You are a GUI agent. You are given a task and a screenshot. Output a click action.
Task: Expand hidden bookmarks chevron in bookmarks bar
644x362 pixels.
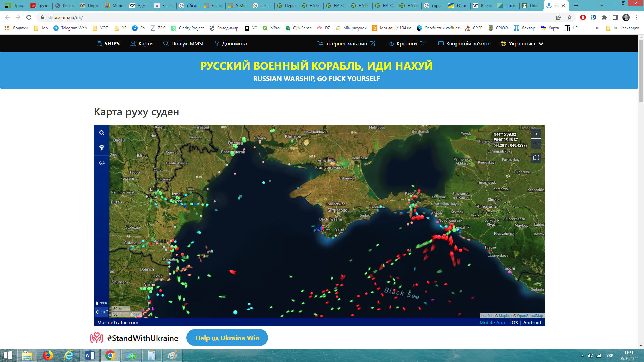click(597, 28)
